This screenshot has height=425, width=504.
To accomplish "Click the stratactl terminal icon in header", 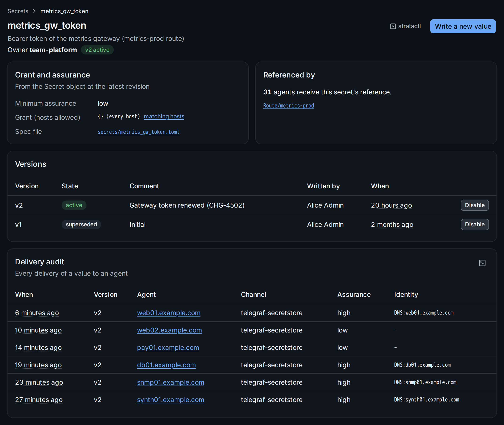I will pyautogui.click(x=393, y=26).
